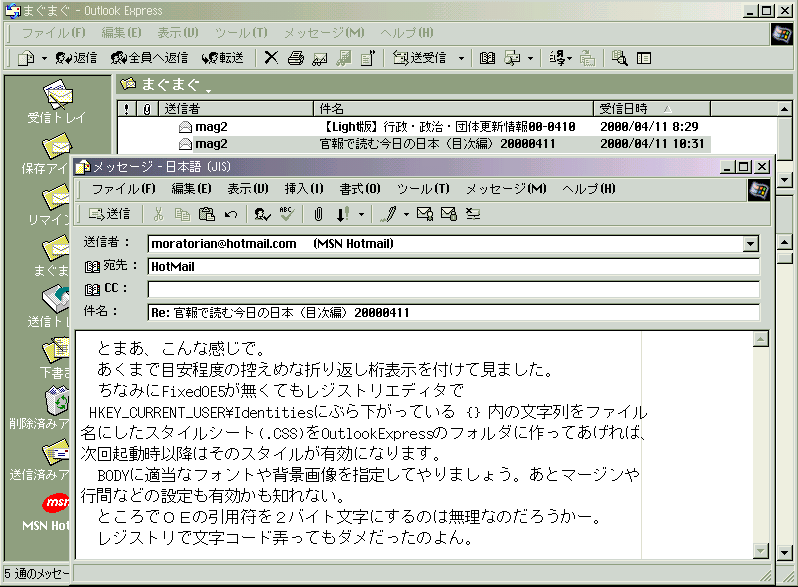The height and width of the screenshot is (587, 798).
Task: Open ツール(T) menu in message window
Action: click(x=423, y=189)
